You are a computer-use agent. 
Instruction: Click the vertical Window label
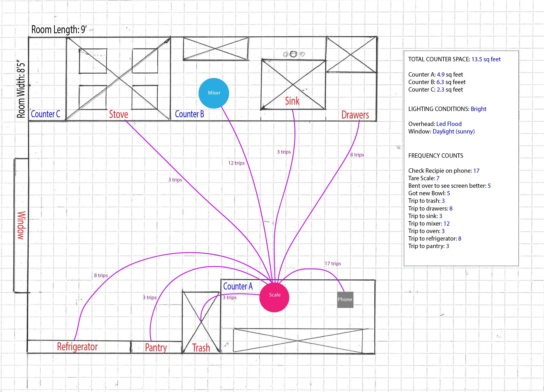pos(21,225)
